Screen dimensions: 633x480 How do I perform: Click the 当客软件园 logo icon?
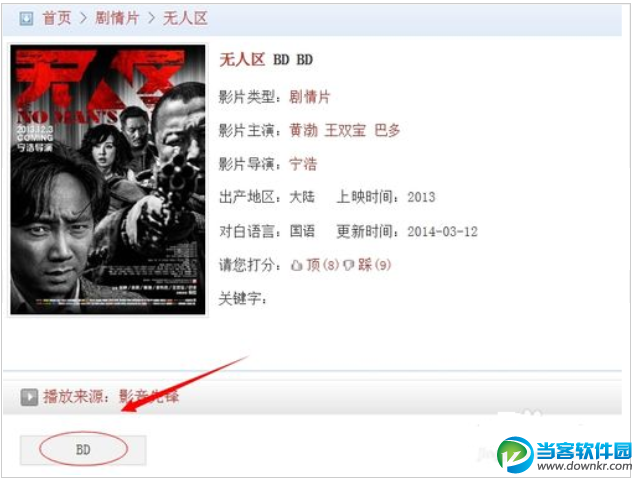click(x=515, y=454)
